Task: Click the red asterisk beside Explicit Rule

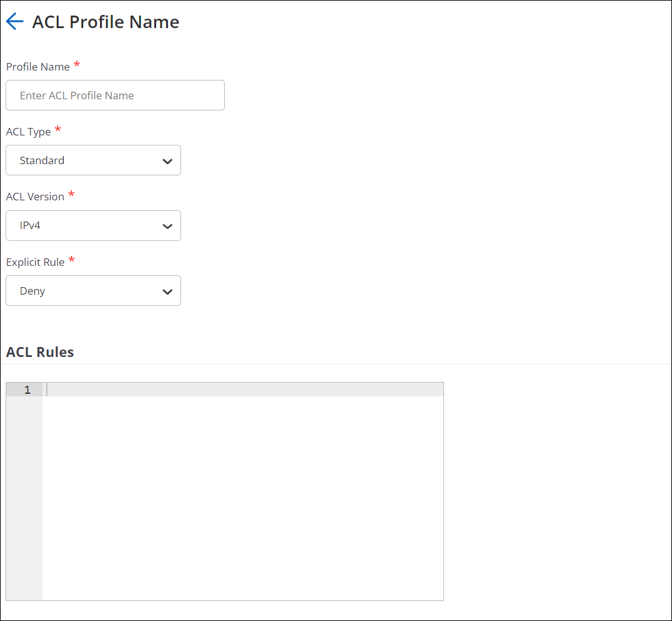Action: [x=71, y=259]
